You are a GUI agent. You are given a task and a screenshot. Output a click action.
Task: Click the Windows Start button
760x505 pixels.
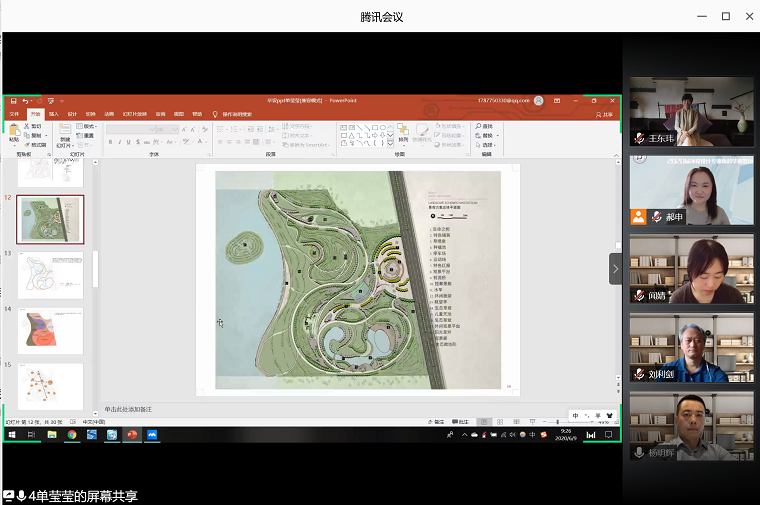click(11, 435)
